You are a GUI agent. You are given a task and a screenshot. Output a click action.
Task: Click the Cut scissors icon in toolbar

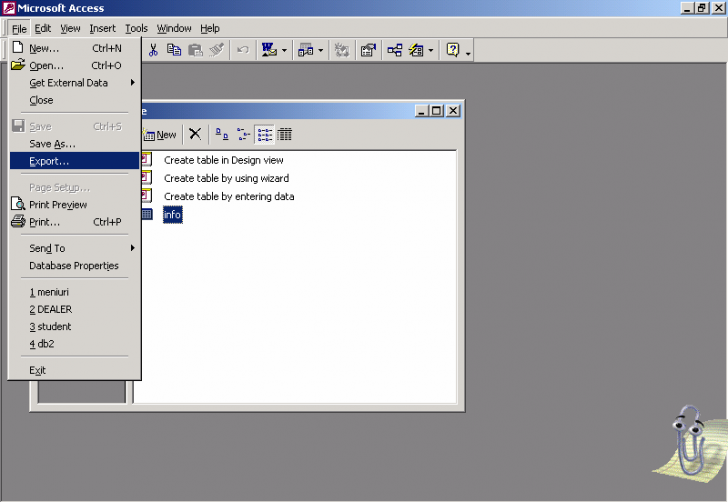154,50
